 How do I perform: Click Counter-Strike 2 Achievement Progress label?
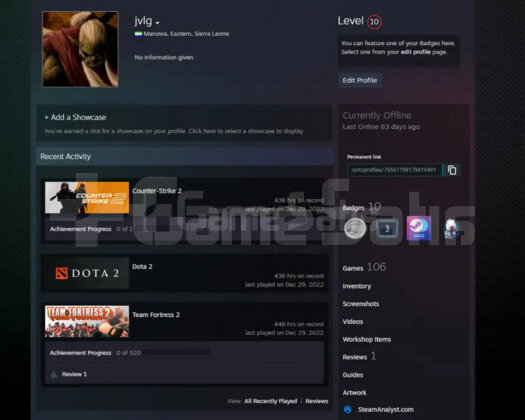pyautogui.click(x=80, y=229)
